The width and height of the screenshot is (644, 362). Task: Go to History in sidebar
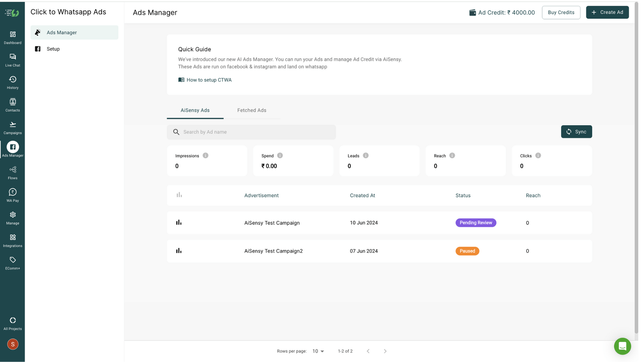point(13,82)
